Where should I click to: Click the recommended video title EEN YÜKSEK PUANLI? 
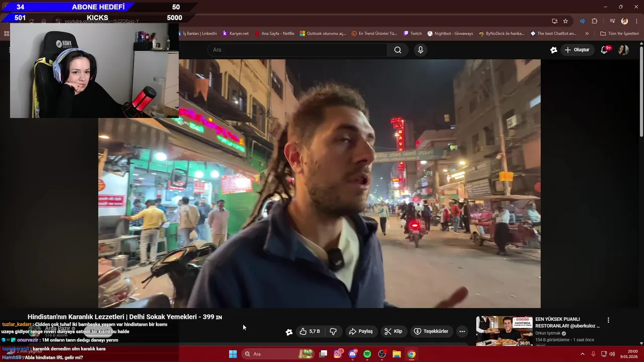click(568, 322)
